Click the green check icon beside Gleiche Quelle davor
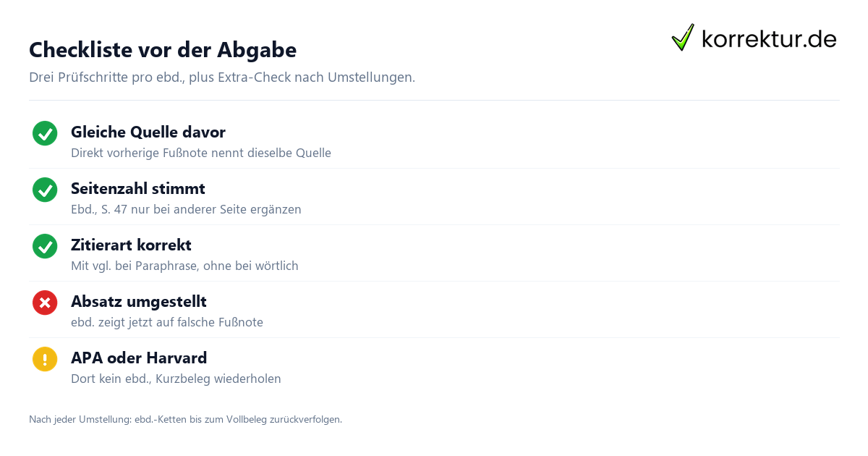Screen dimensions: 868x456 pyautogui.click(x=45, y=133)
